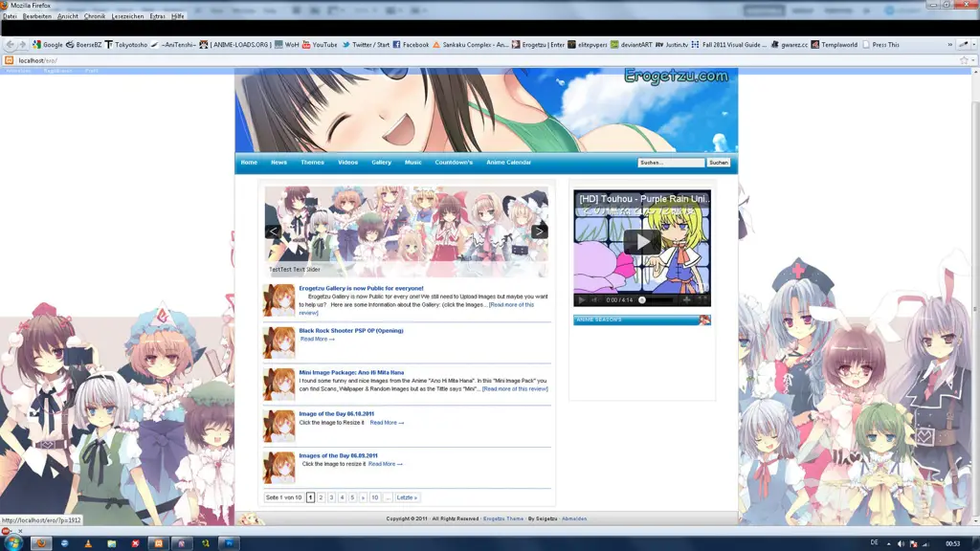The width and height of the screenshot is (980, 551).
Task: Open the Facebook bookmark
Action: point(411,45)
